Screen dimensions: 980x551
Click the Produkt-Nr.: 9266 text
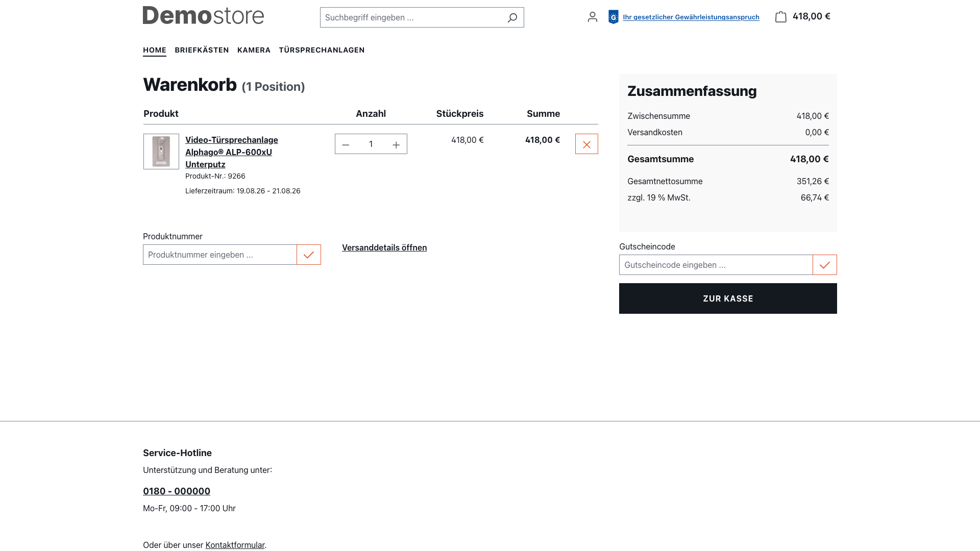pyautogui.click(x=215, y=176)
